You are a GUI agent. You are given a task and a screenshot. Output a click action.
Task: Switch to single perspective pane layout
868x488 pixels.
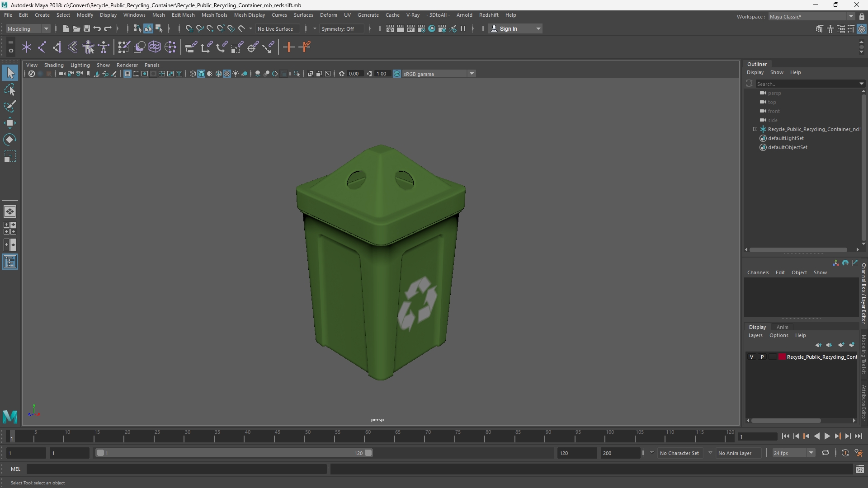click(10, 211)
